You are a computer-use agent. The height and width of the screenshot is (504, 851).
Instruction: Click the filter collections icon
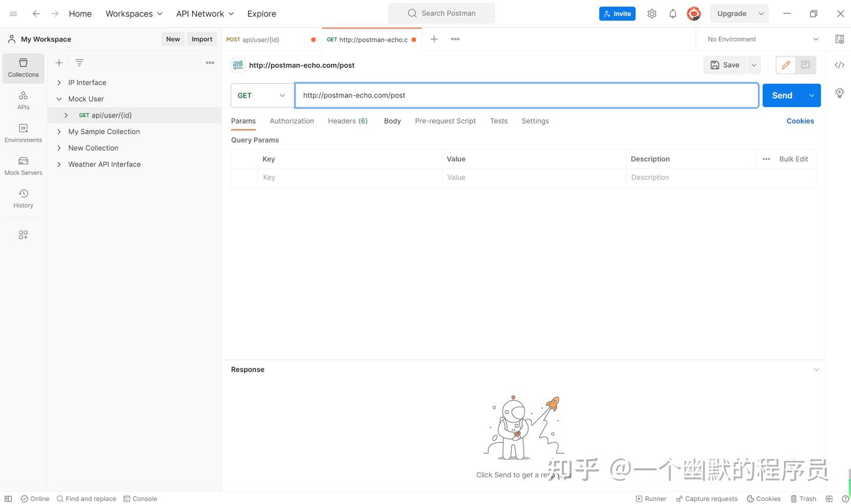click(x=79, y=63)
